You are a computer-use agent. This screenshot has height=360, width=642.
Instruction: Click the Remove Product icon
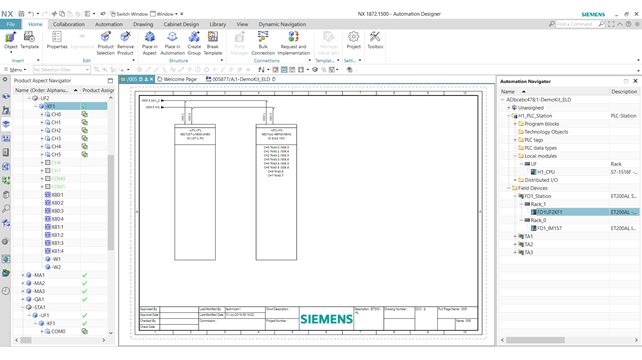pos(125,37)
